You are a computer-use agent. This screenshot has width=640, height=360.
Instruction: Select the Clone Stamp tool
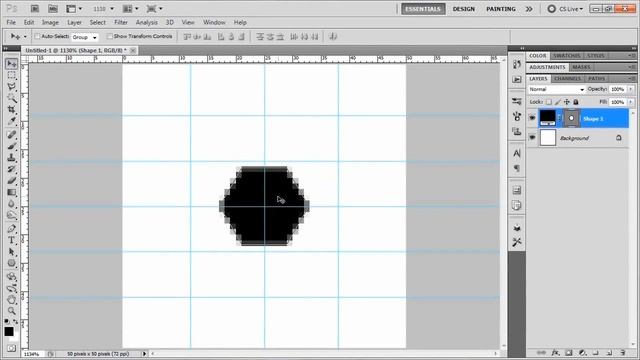[11, 158]
